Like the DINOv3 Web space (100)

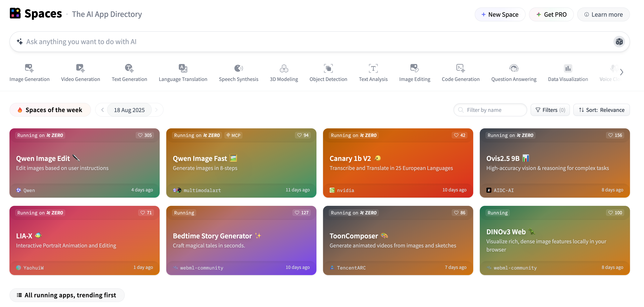coord(615,213)
